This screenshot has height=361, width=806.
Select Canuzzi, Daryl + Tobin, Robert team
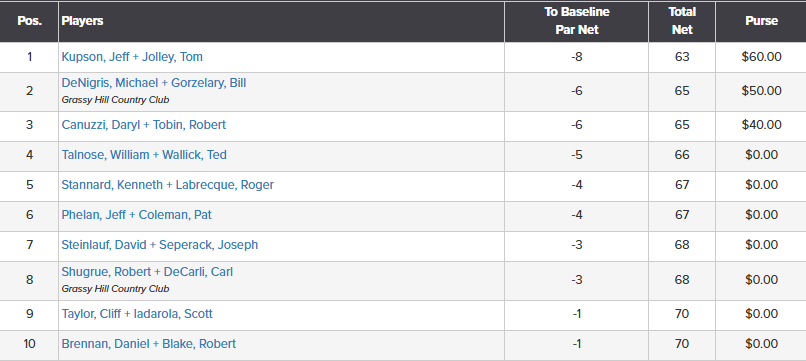click(144, 125)
